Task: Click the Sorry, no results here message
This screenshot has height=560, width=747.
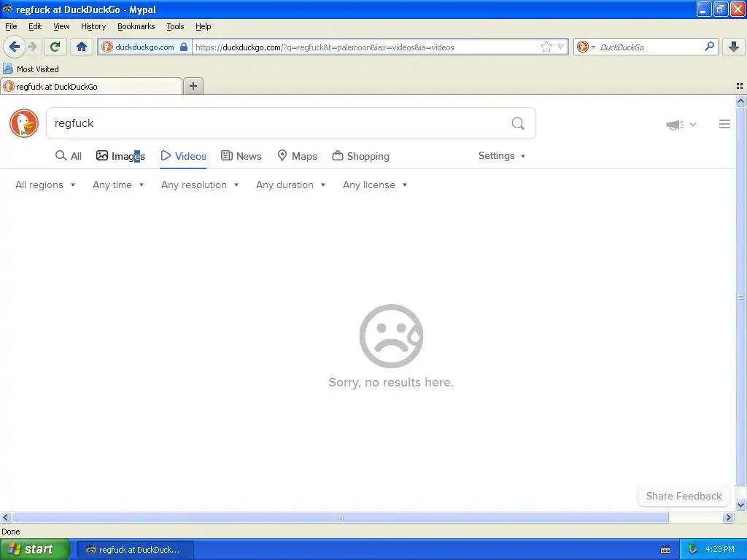Action: pyautogui.click(x=391, y=382)
